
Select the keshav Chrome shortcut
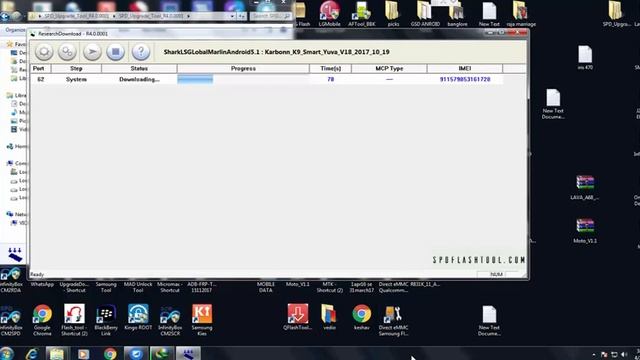(362, 317)
